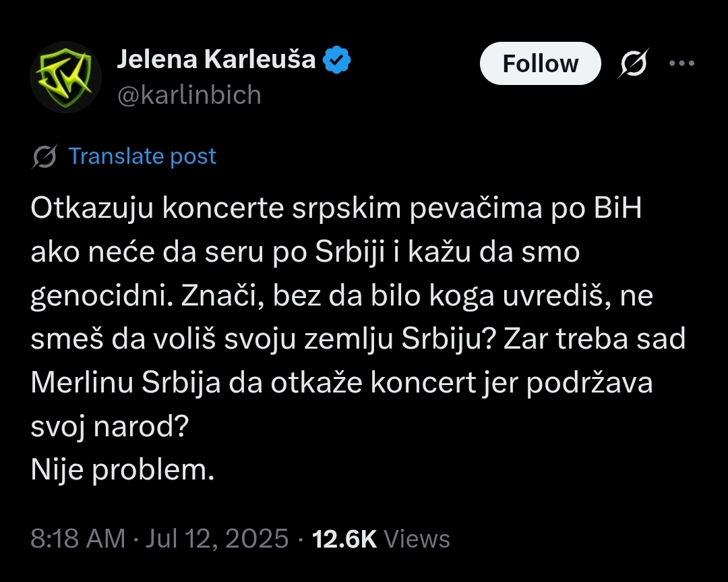
Task: View Jelena Karleuša's profile picture
Action: pos(65,77)
